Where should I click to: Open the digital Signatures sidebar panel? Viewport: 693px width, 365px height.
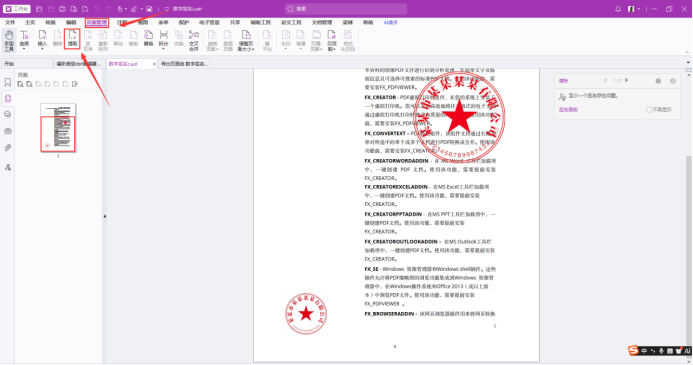[x=8, y=167]
